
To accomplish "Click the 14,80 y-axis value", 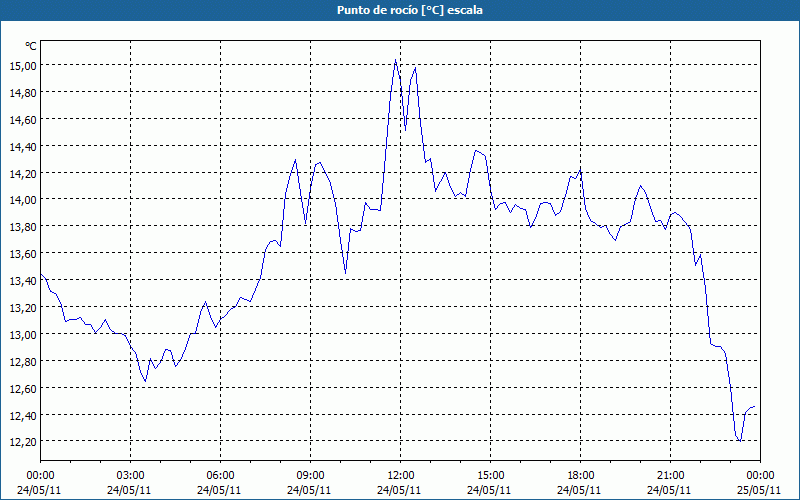I will coord(23,92).
